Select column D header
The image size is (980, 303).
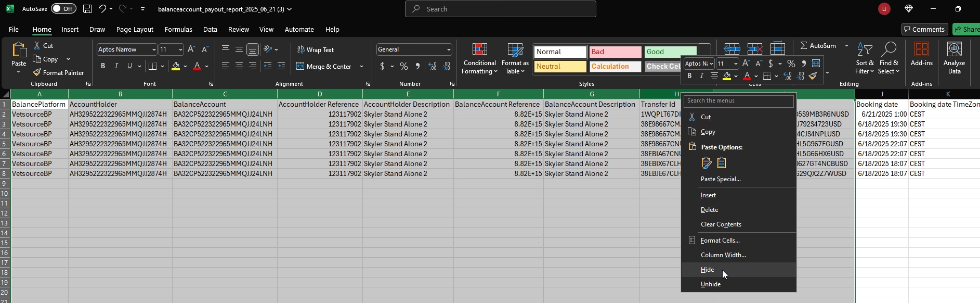tap(320, 94)
